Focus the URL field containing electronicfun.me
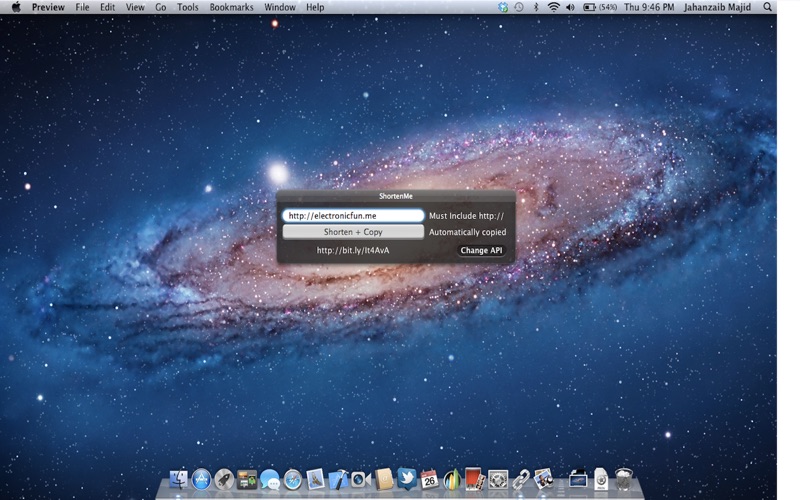 353,216
